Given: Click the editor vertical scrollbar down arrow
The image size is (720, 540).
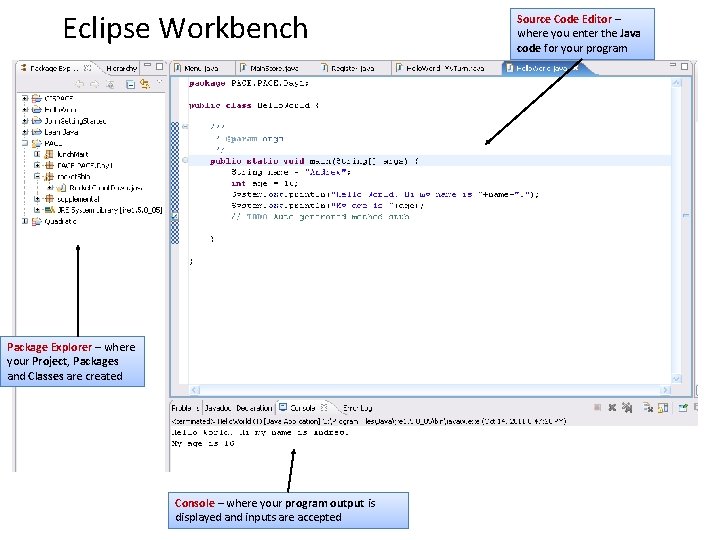Looking at the screenshot, I should (x=676, y=379).
